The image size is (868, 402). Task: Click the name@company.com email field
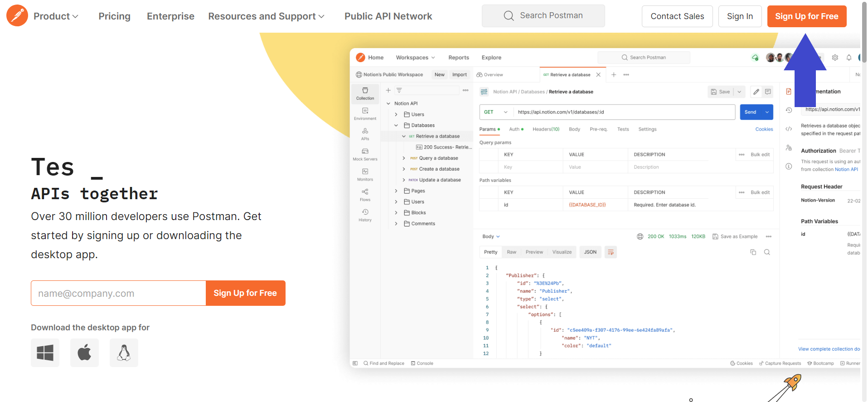tap(118, 293)
